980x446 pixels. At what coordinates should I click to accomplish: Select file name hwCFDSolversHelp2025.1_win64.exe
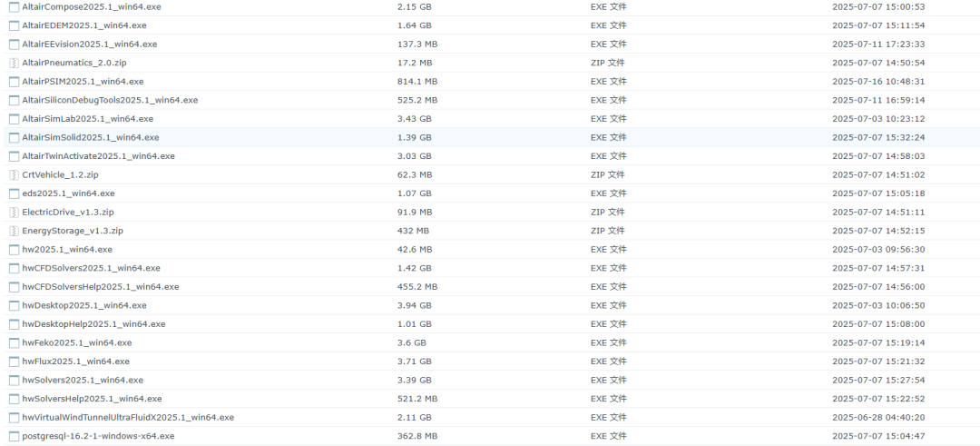(100, 287)
